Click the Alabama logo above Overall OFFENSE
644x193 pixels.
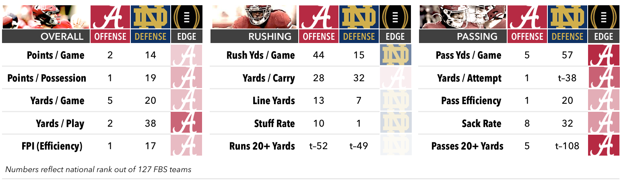coord(110,17)
